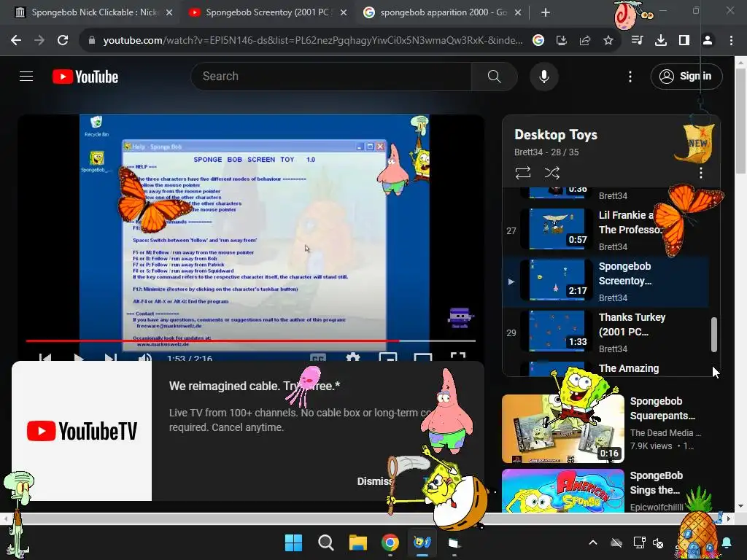Play the paused video
This screenshot has height=560, width=747.
click(x=79, y=357)
